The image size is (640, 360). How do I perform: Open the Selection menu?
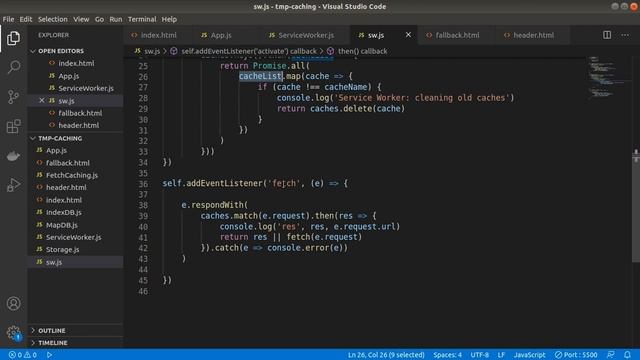(53, 19)
